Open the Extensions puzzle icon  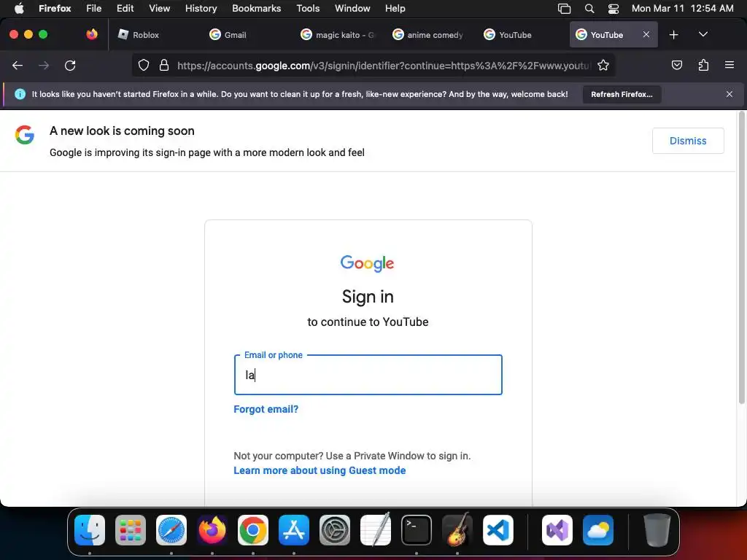[x=703, y=65]
